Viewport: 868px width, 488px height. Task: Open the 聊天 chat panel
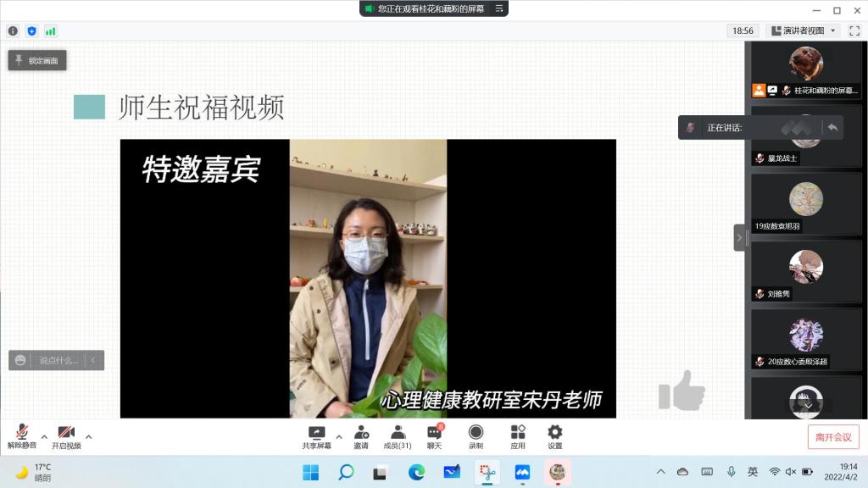[434, 435]
